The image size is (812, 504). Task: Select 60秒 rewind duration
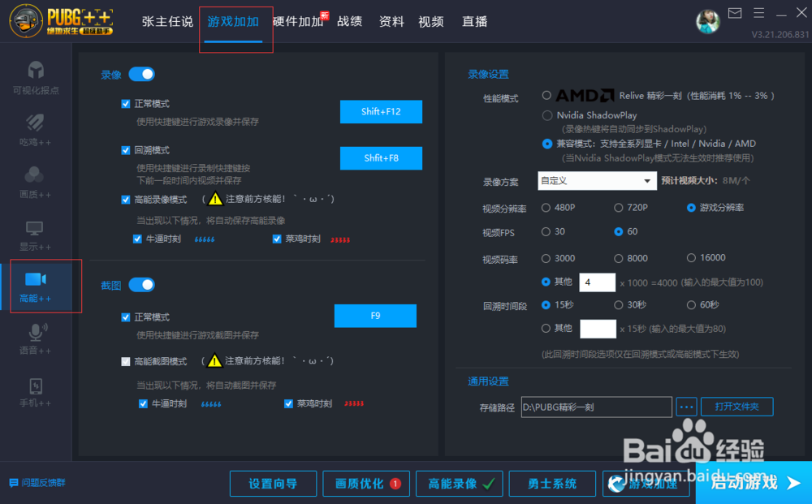click(x=691, y=305)
